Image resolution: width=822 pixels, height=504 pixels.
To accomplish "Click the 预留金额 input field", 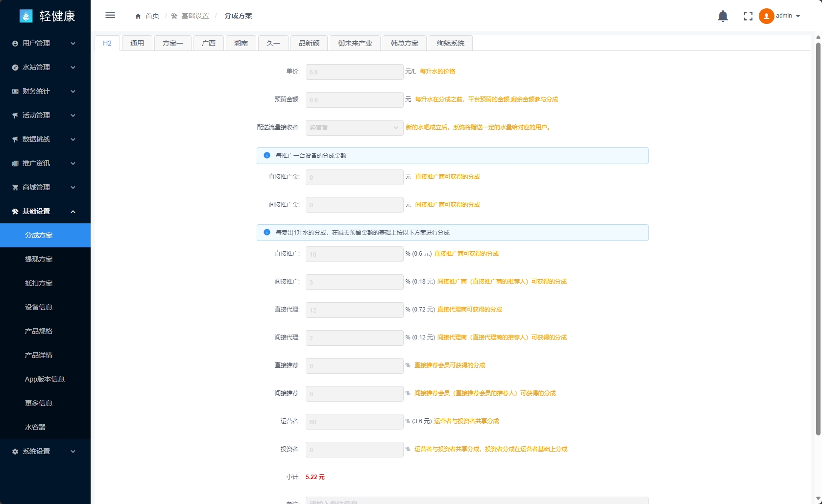I will [x=355, y=100].
